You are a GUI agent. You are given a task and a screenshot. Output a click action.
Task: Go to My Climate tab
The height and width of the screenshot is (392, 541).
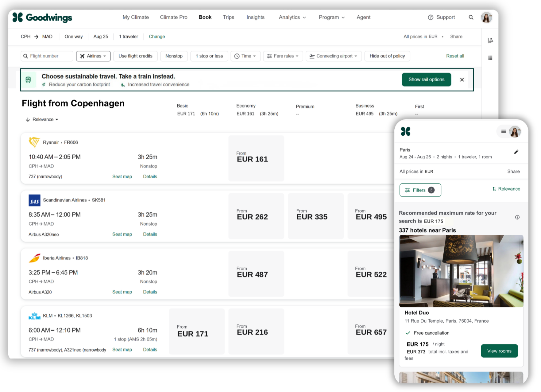[x=136, y=17]
